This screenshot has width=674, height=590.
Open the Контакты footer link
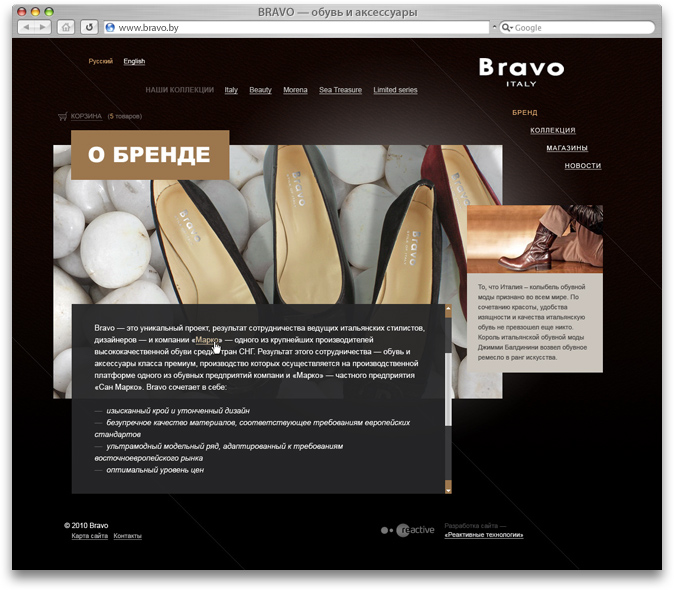coord(128,536)
